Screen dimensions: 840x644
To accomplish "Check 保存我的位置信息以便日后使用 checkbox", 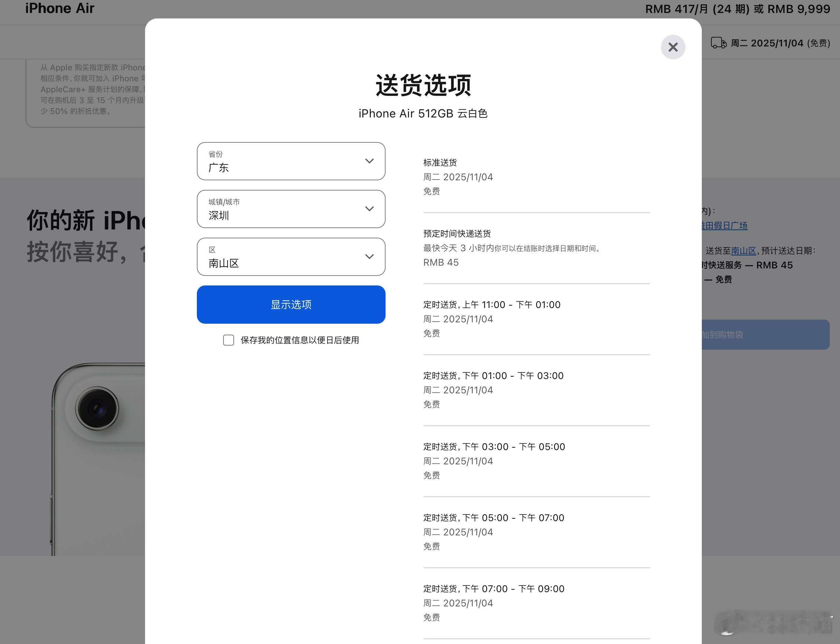I will point(229,340).
